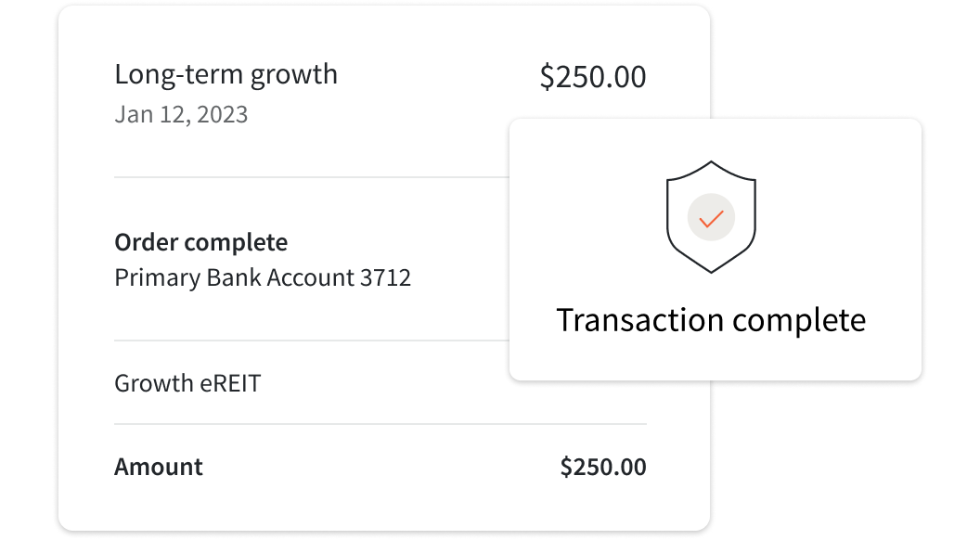Select the Jan 12, 2023 date

[181, 115]
